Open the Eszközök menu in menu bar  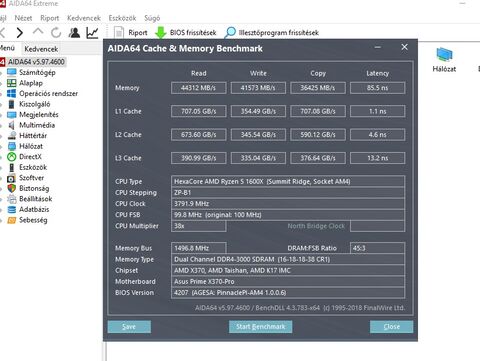pyautogui.click(x=122, y=18)
